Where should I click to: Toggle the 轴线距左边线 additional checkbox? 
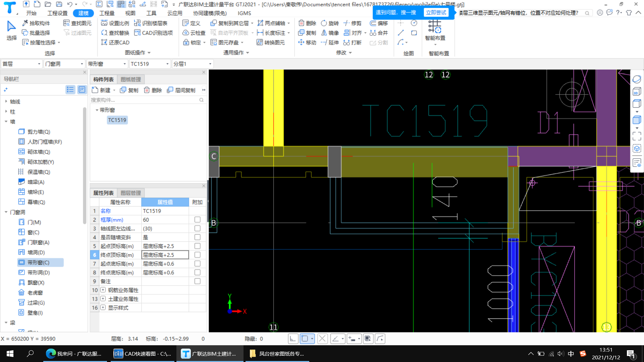tap(198, 229)
